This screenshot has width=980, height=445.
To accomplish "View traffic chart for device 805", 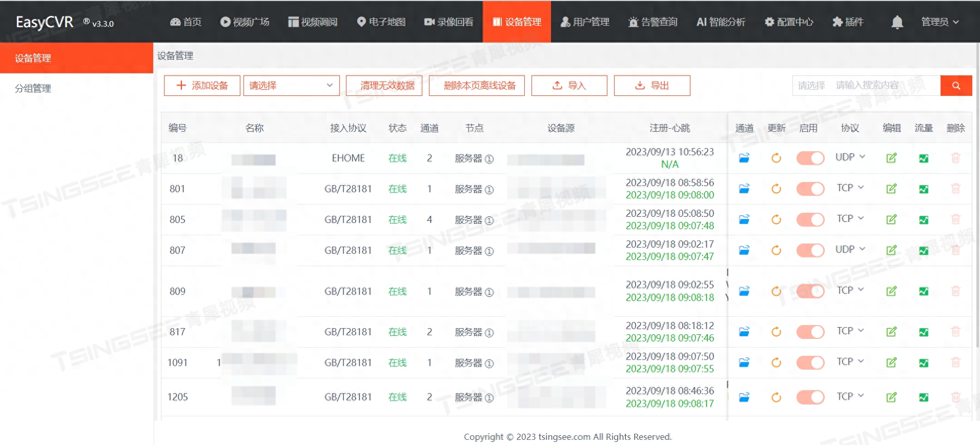I will pos(924,220).
